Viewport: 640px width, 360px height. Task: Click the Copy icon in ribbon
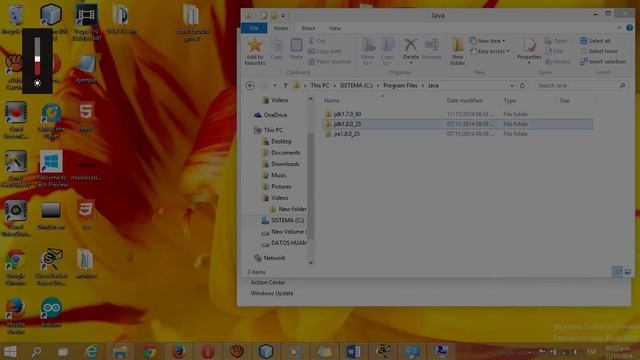pyautogui.click(x=276, y=45)
